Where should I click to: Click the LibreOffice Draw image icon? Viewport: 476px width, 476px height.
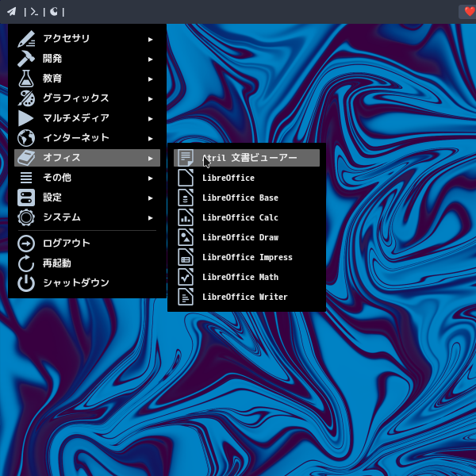click(x=186, y=237)
